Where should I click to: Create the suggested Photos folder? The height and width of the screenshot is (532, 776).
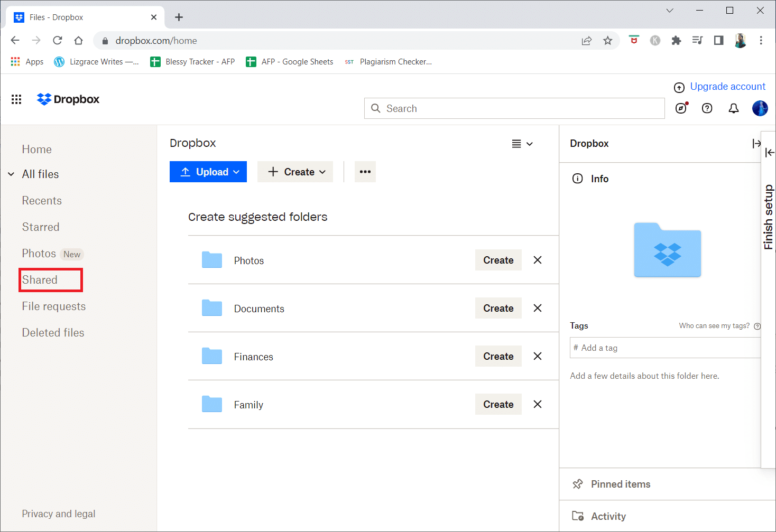pyautogui.click(x=498, y=260)
